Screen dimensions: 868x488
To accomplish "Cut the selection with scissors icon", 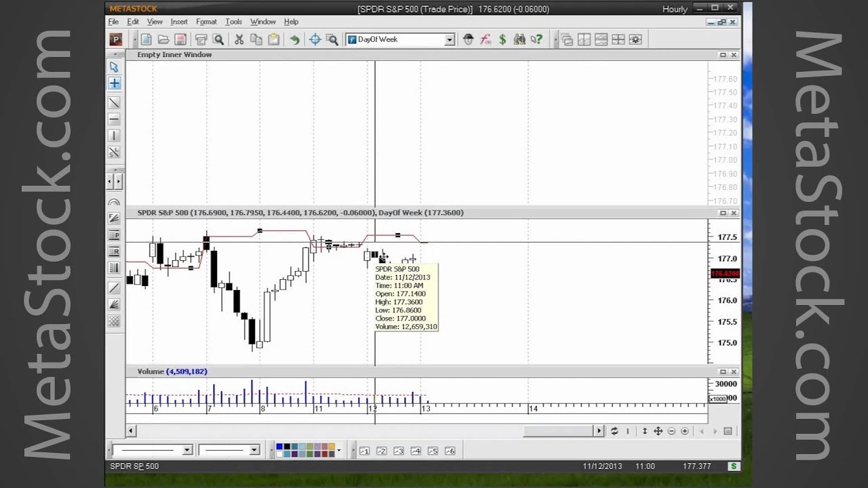I will click(239, 39).
